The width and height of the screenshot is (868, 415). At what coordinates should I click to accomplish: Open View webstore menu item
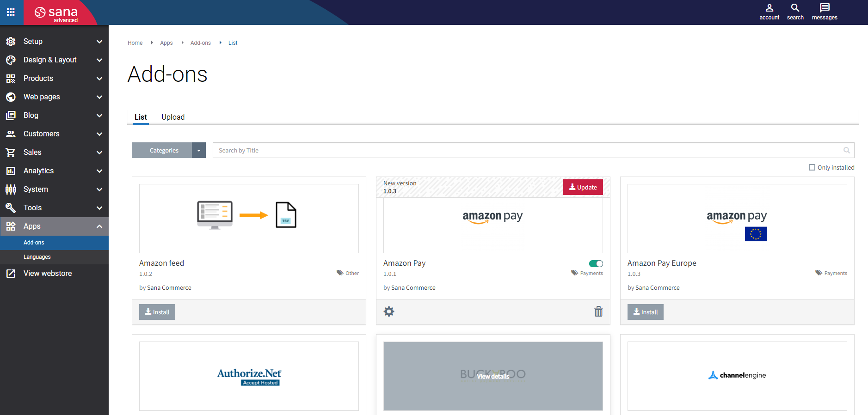[54, 274]
